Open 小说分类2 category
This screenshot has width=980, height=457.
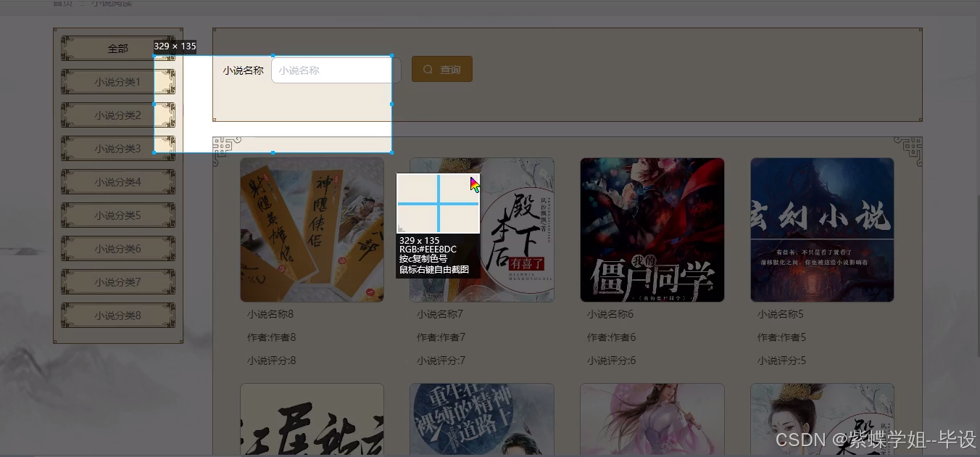coord(118,115)
